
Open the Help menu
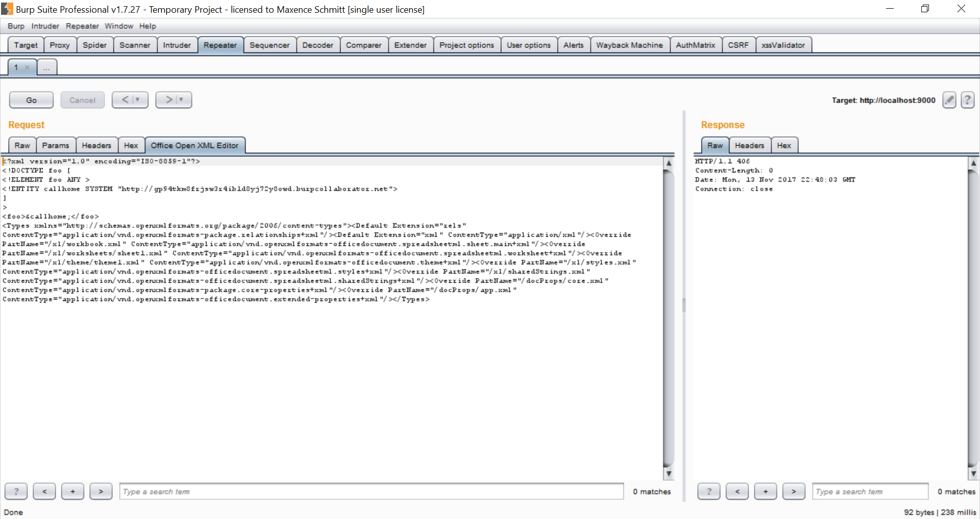click(148, 26)
